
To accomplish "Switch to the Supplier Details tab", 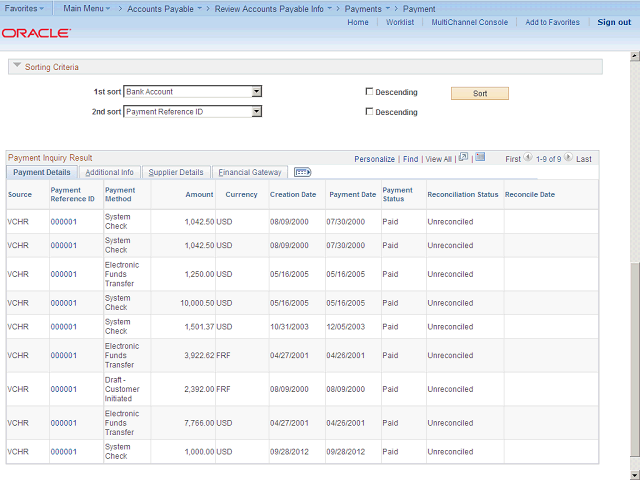I will 176,172.
